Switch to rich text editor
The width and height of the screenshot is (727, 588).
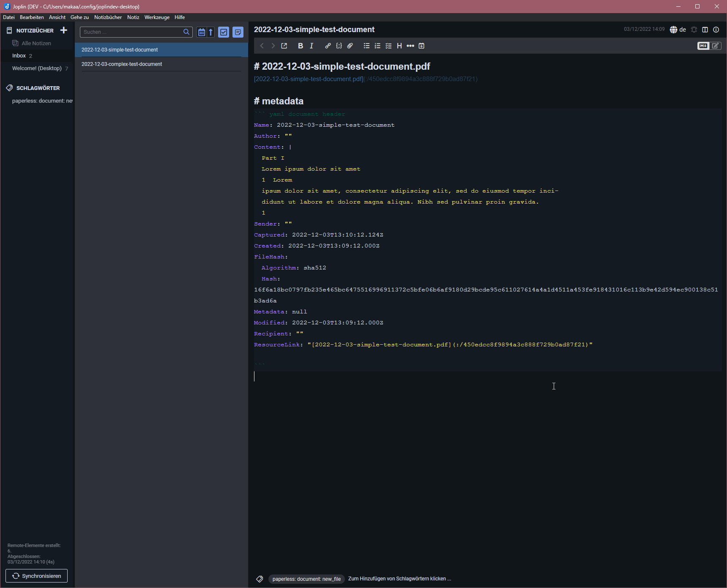[716, 46]
